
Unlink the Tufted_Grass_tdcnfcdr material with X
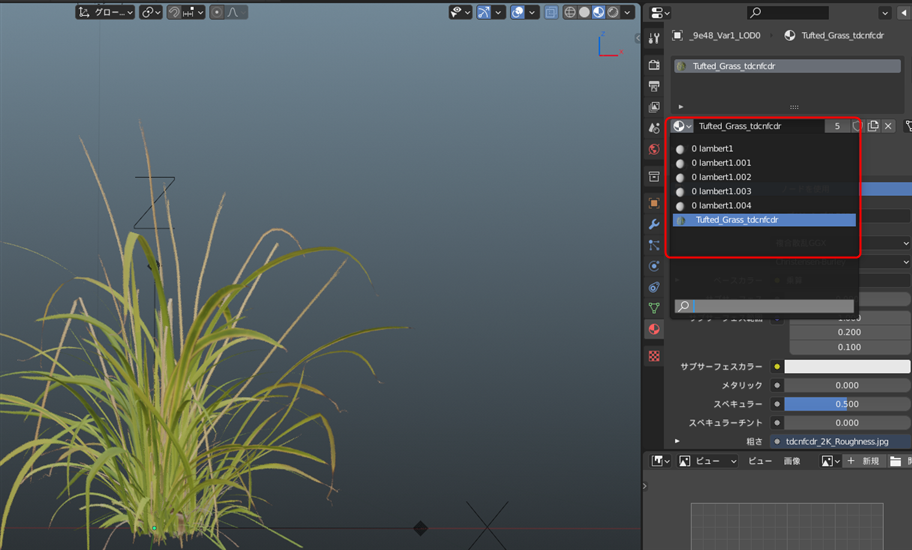point(888,126)
